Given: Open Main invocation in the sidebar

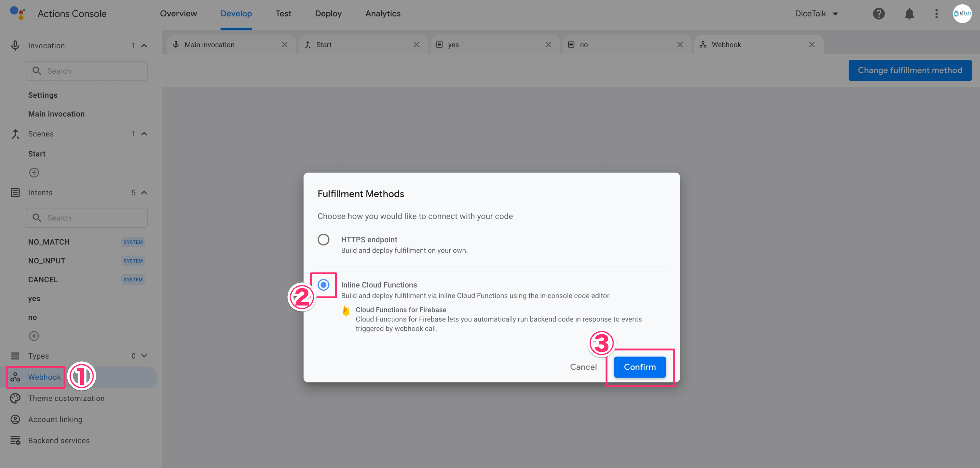Looking at the screenshot, I should [56, 114].
